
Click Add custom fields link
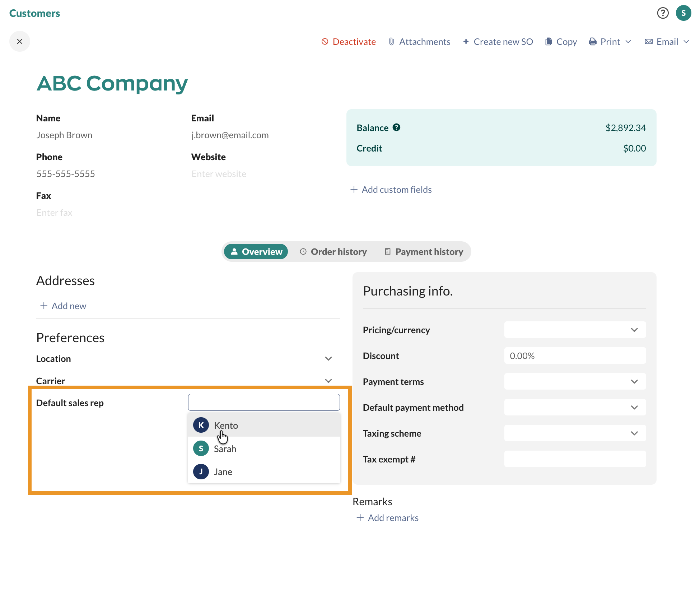coord(391,190)
